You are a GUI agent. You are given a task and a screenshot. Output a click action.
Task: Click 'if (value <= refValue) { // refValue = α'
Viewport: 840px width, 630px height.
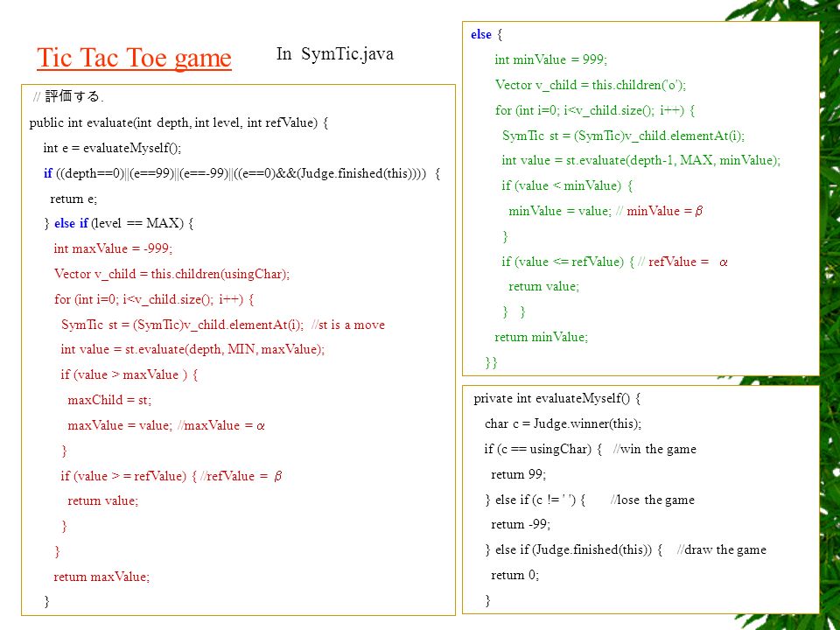click(x=615, y=262)
